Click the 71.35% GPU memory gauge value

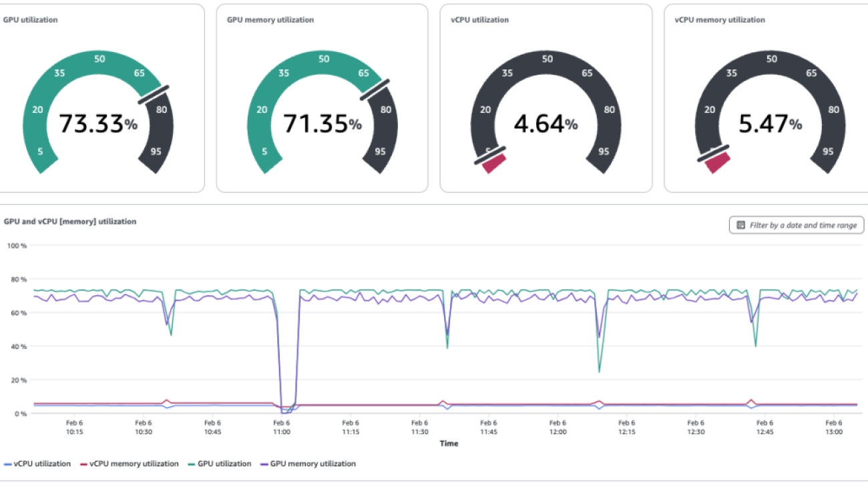[322, 124]
